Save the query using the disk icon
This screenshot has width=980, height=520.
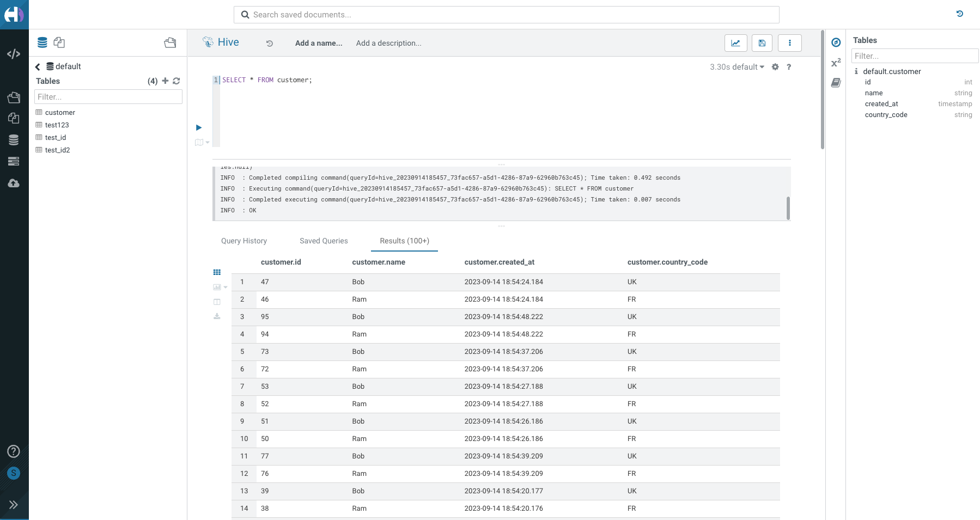pos(762,43)
